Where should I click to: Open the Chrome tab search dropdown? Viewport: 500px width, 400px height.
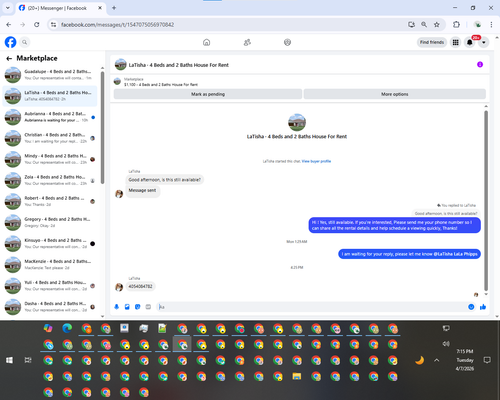click(x=8, y=8)
